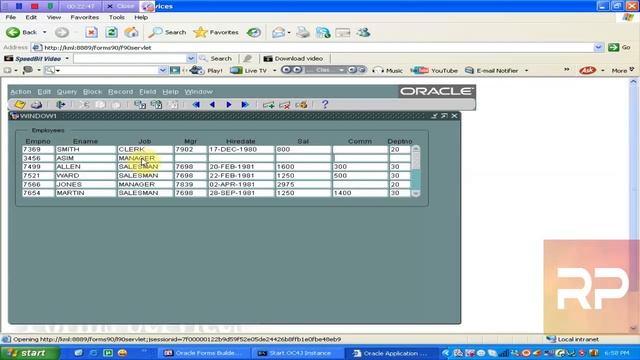The image size is (640, 360).
Task: Open the Oracle Forms Action menu
Action: pyautogui.click(x=20, y=92)
